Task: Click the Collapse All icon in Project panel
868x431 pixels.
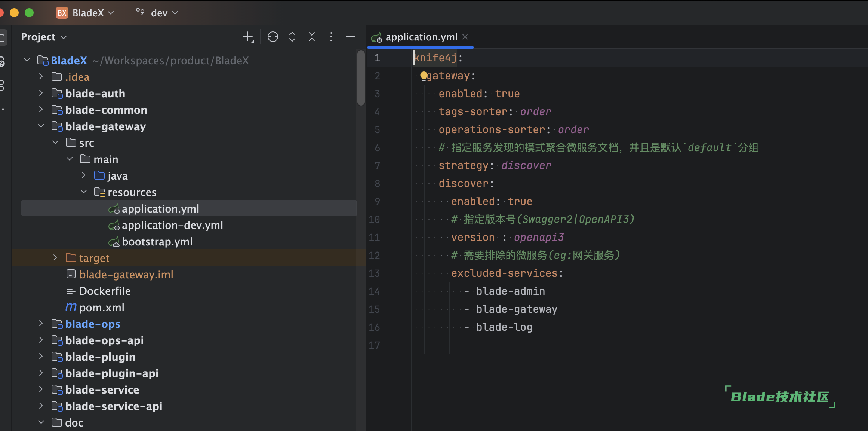Action: [312, 37]
